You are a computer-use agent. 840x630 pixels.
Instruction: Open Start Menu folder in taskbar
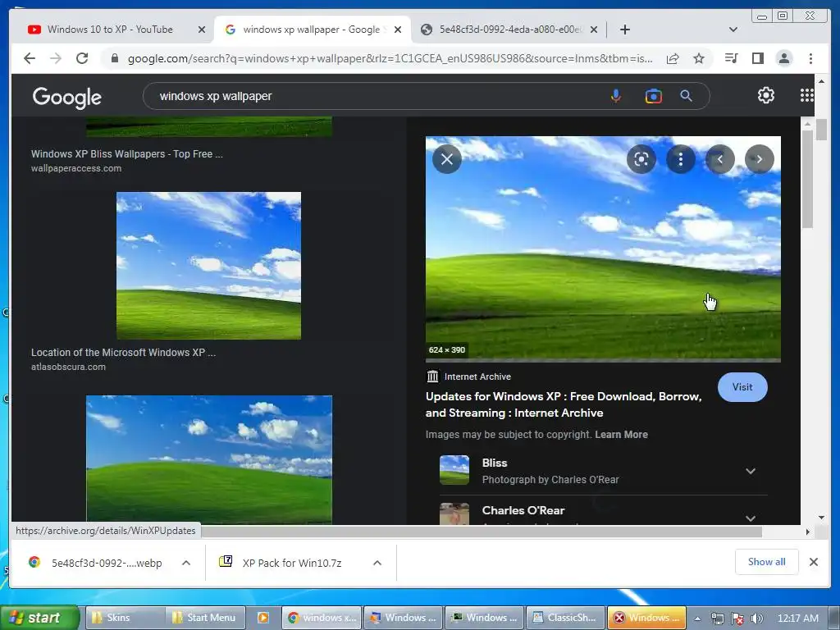[206, 618]
